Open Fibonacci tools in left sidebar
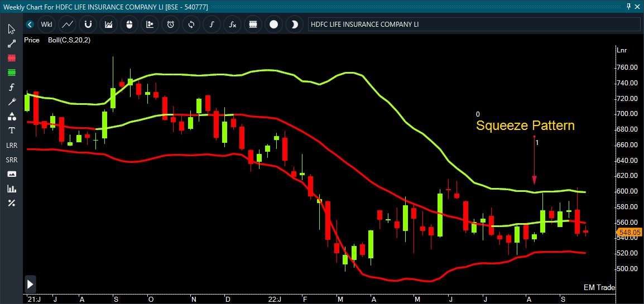The width and height of the screenshot is (644, 304). click(x=12, y=87)
